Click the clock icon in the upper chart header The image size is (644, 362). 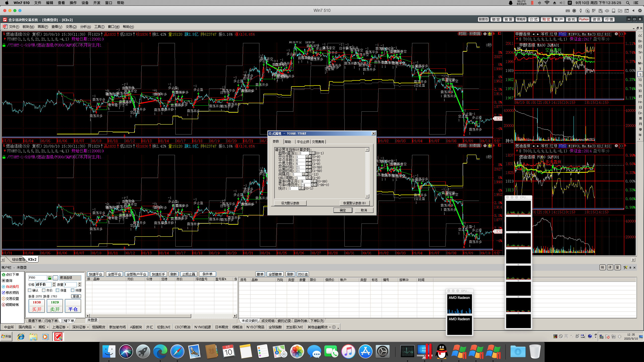pos(485,34)
